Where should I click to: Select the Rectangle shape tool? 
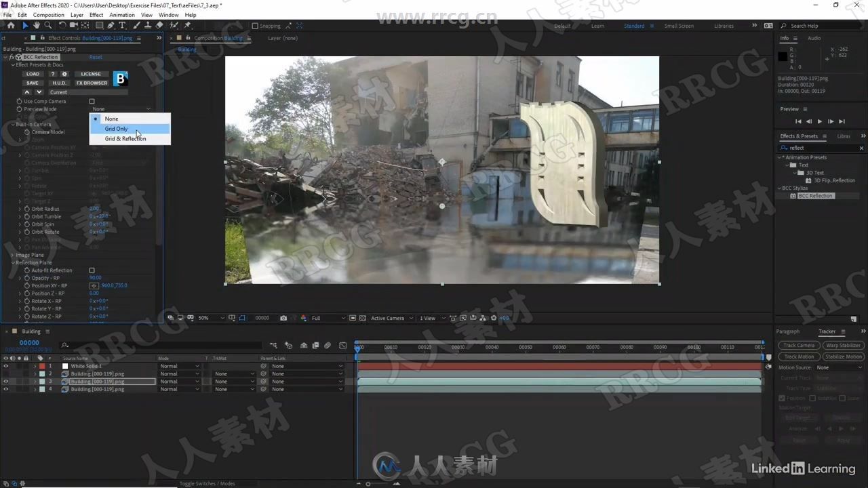pos(99,26)
